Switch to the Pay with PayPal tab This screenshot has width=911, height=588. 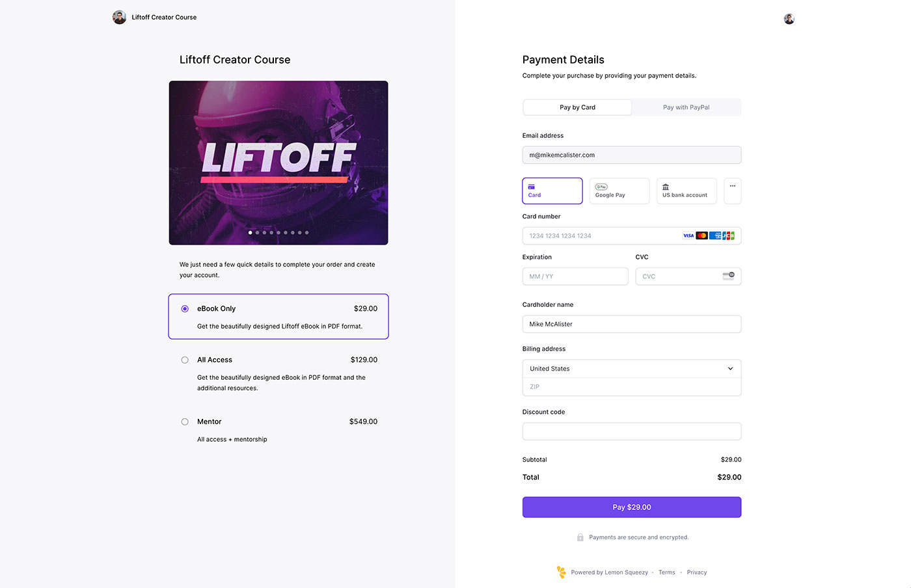pos(686,107)
